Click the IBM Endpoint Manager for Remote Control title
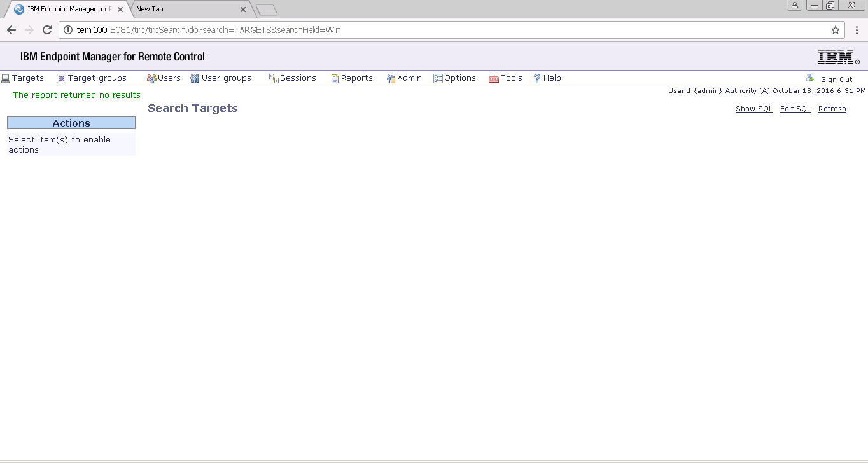The width and height of the screenshot is (868, 463). coord(113,57)
